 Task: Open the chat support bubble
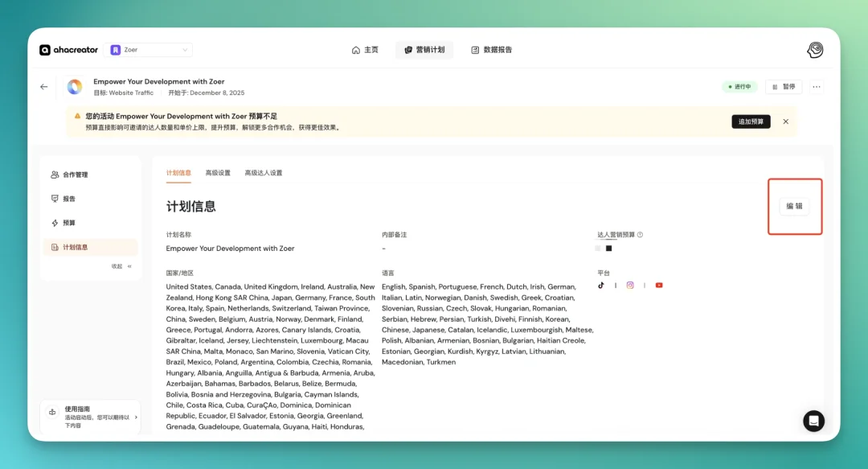(813, 421)
